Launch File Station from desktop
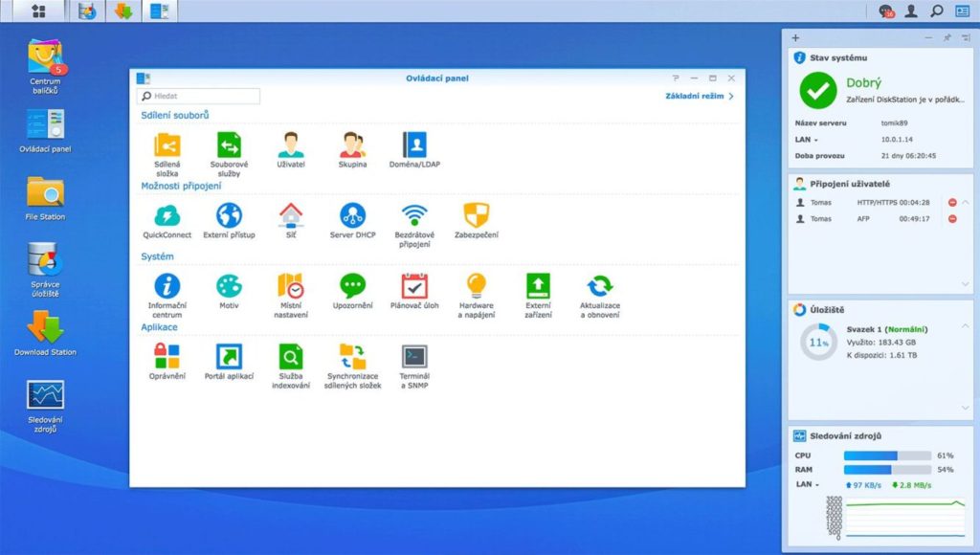Image resolution: width=980 pixels, height=555 pixels. 45,198
